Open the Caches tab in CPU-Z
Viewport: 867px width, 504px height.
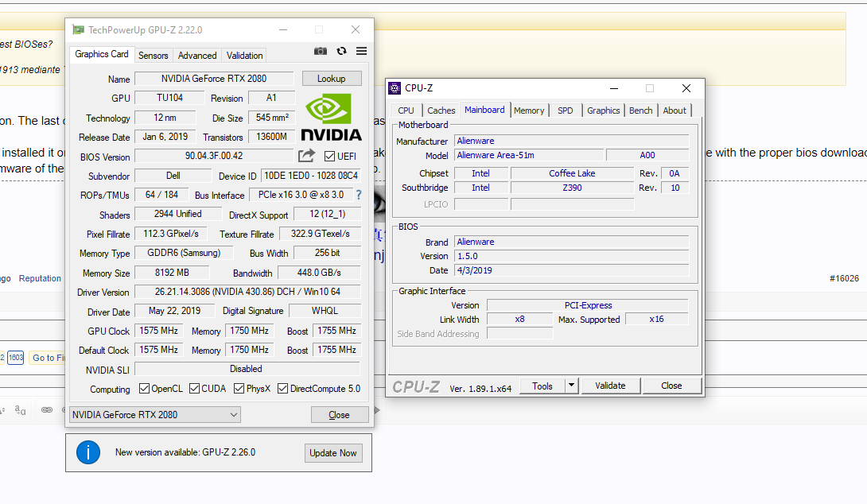[441, 110]
